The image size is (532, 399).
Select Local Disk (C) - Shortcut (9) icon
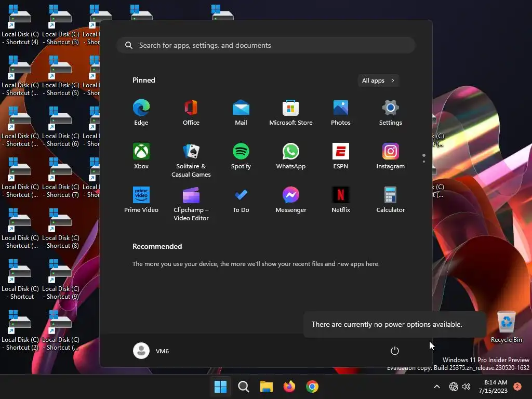pyautogui.click(x=61, y=280)
